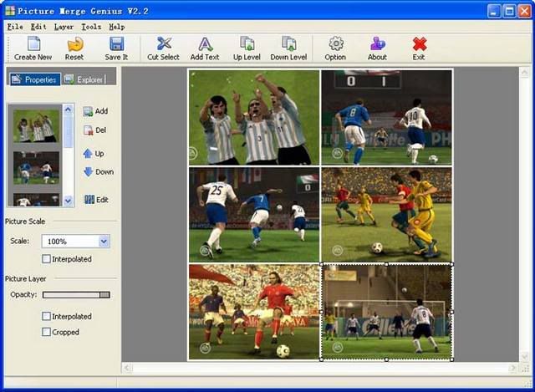
Task: Move picture Down in list
Action: pyautogui.click(x=99, y=172)
